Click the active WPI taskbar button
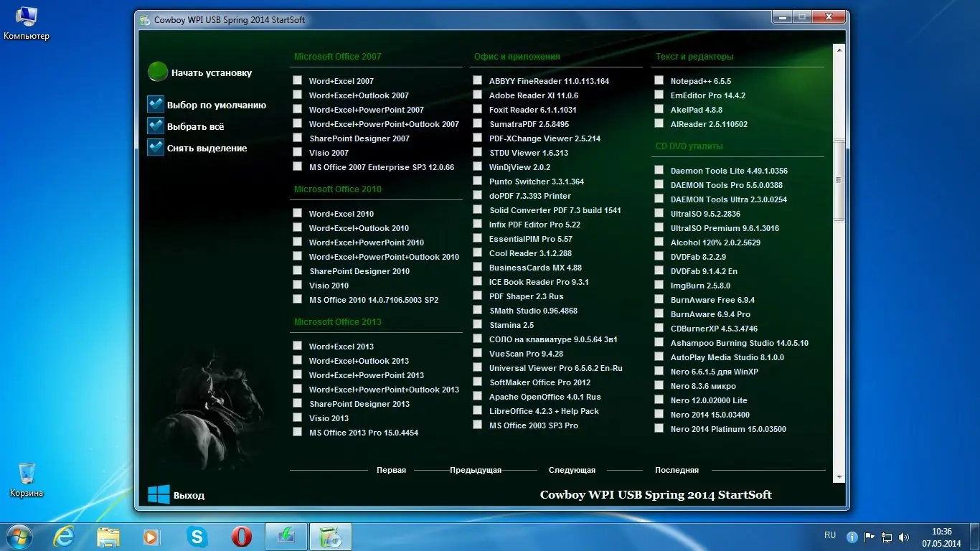 331,537
